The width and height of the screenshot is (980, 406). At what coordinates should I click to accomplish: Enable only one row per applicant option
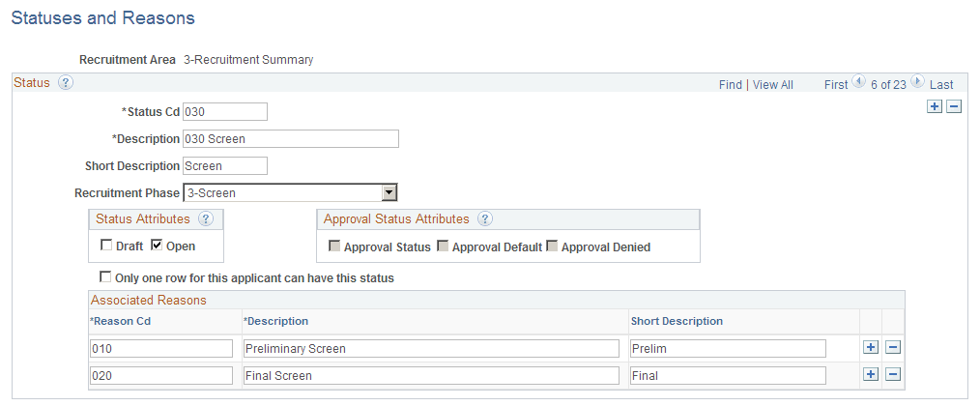point(105,276)
